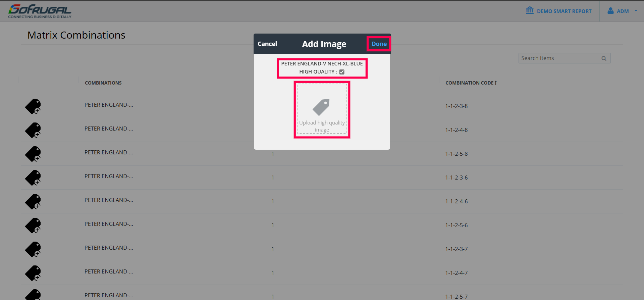The width and height of the screenshot is (644, 300).
Task: Click the Upload high quality image dropzone
Action: (322, 109)
